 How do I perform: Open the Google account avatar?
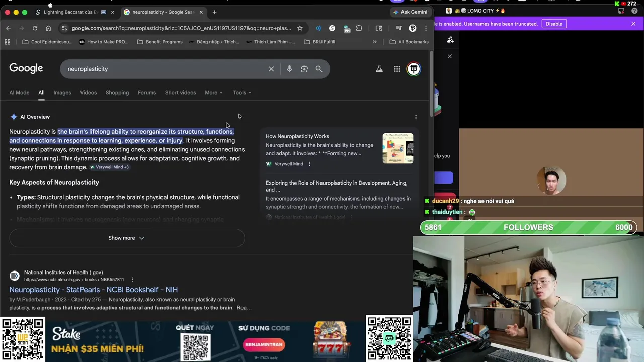pos(414,69)
